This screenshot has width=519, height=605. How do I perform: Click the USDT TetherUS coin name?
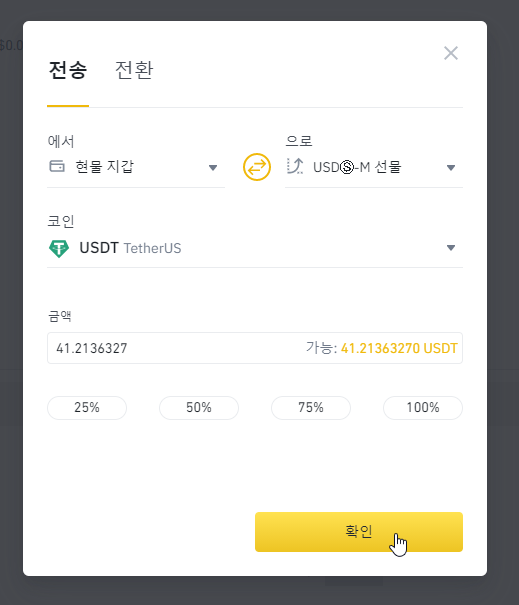click(x=130, y=248)
